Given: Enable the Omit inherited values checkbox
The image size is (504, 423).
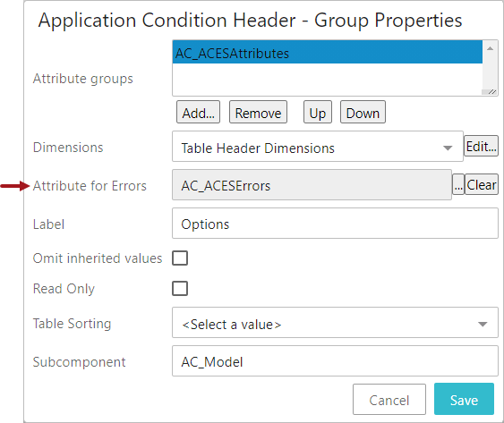Looking at the screenshot, I should (180, 258).
